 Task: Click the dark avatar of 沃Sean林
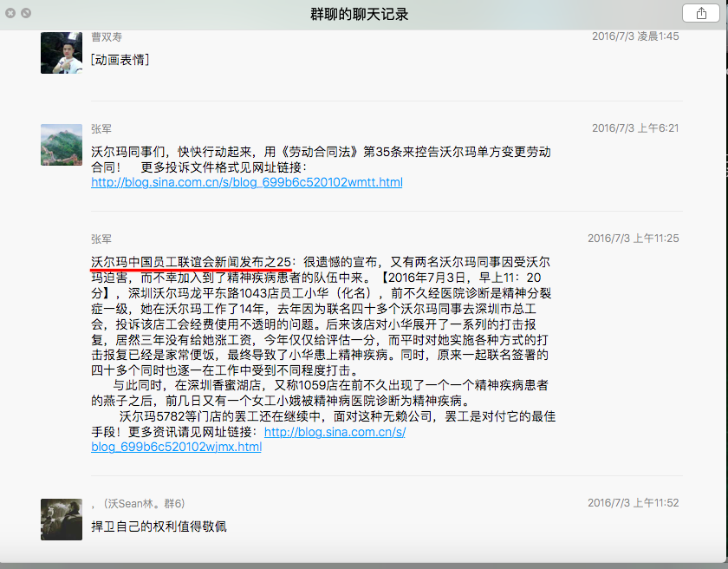62,520
